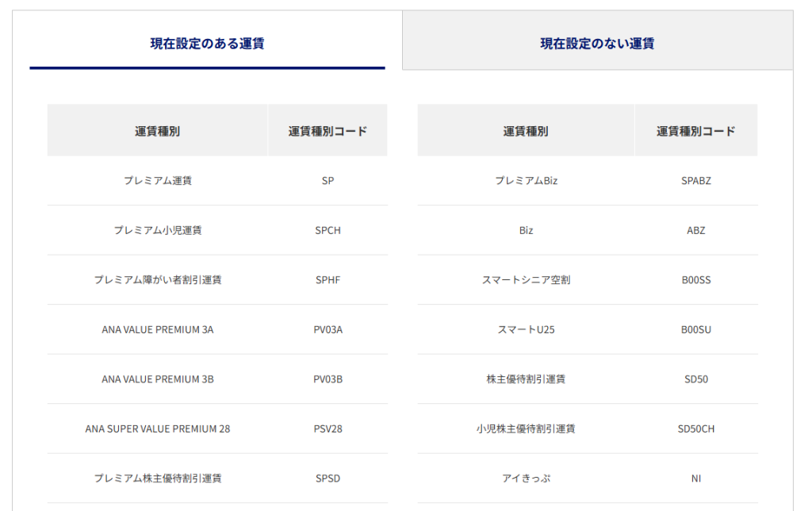Select the PV03B fare code
This screenshot has width=812, height=511.
click(x=327, y=379)
